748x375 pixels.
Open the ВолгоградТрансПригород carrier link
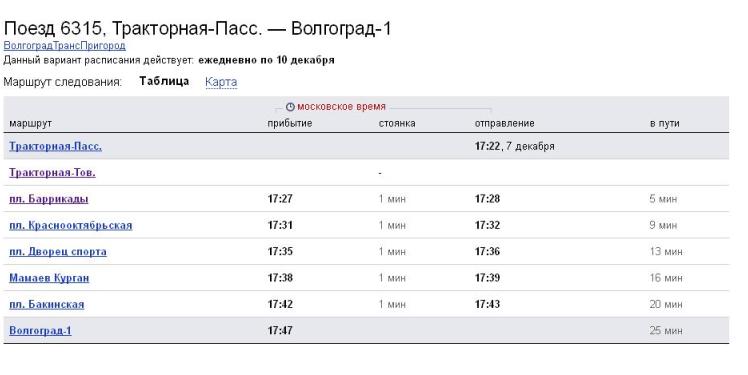click(x=64, y=46)
